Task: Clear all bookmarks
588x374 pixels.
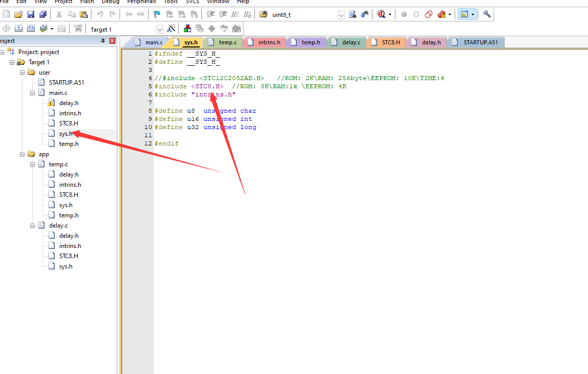Action: (x=194, y=14)
